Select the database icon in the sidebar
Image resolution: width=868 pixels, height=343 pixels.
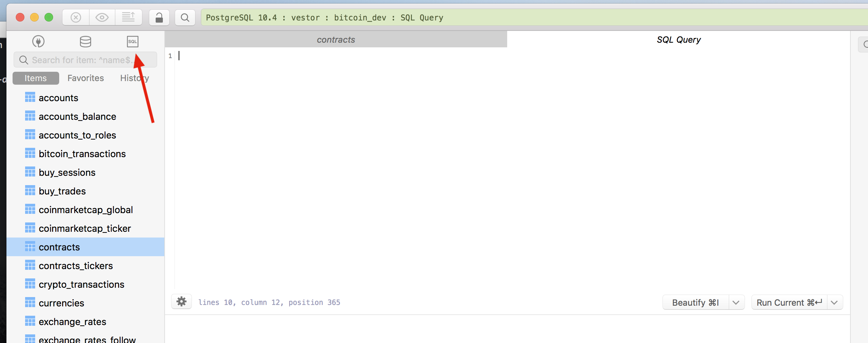tap(85, 41)
